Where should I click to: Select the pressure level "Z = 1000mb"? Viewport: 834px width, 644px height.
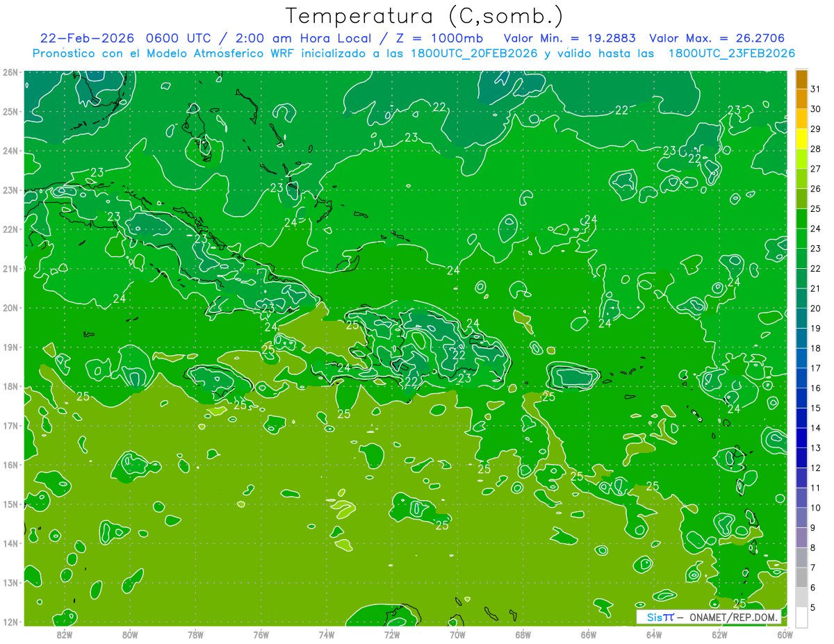click(439, 38)
